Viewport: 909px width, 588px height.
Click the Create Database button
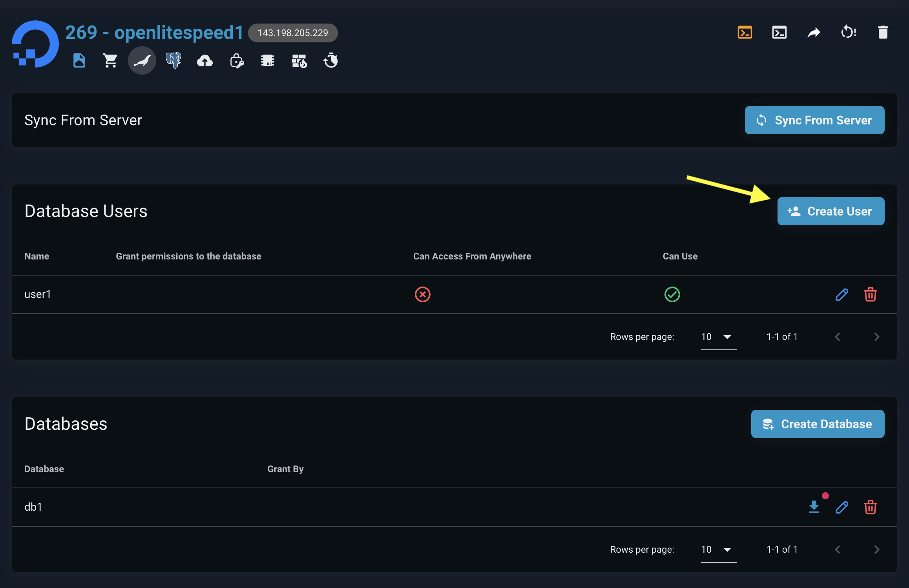(x=818, y=424)
